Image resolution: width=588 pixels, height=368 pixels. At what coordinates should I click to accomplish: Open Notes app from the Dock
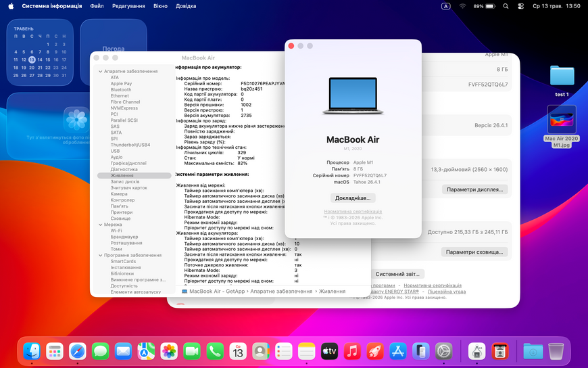306,352
